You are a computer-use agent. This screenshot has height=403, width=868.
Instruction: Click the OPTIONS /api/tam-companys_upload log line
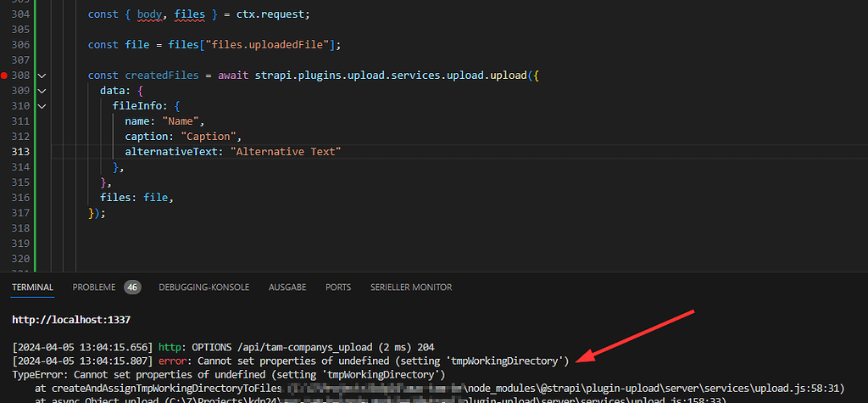[x=223, y=348]
